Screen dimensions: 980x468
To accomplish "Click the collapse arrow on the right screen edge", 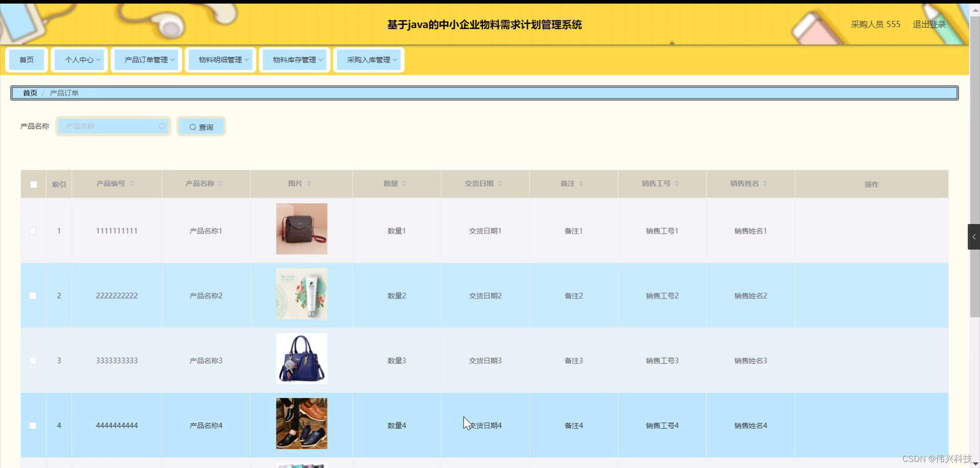I will pos(974,236).
